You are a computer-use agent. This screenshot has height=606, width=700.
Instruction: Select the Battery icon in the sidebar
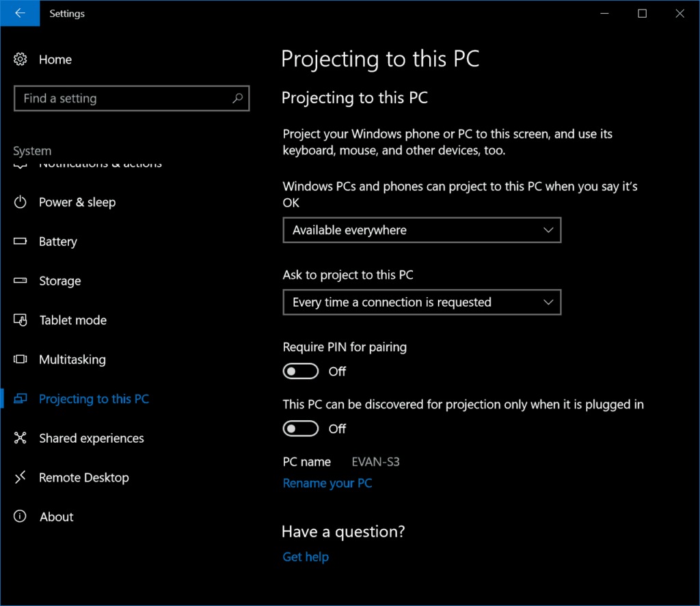[x=21, y=241]
